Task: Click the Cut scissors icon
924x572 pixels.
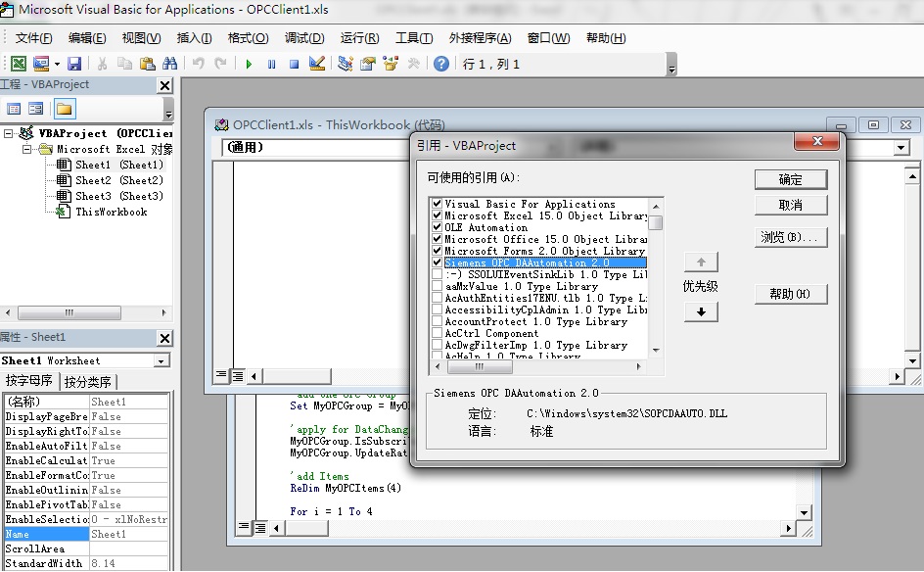Action: tap(102, 64)
